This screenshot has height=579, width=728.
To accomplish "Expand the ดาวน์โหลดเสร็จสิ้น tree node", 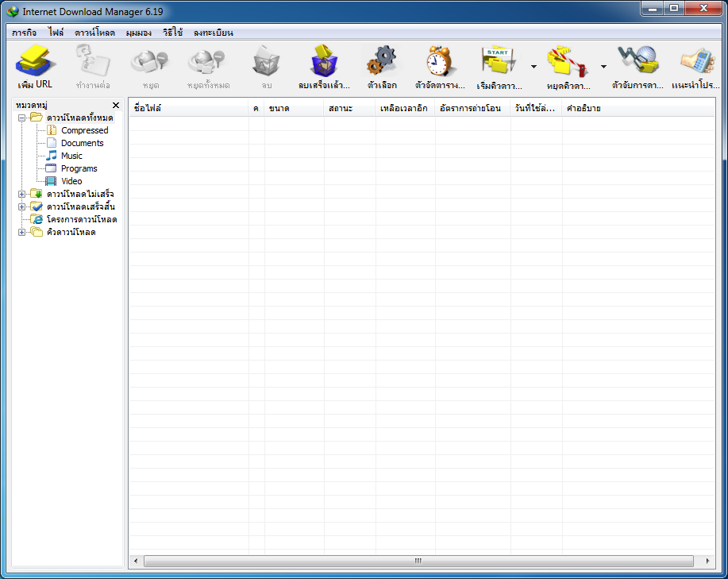I will 21,207.
